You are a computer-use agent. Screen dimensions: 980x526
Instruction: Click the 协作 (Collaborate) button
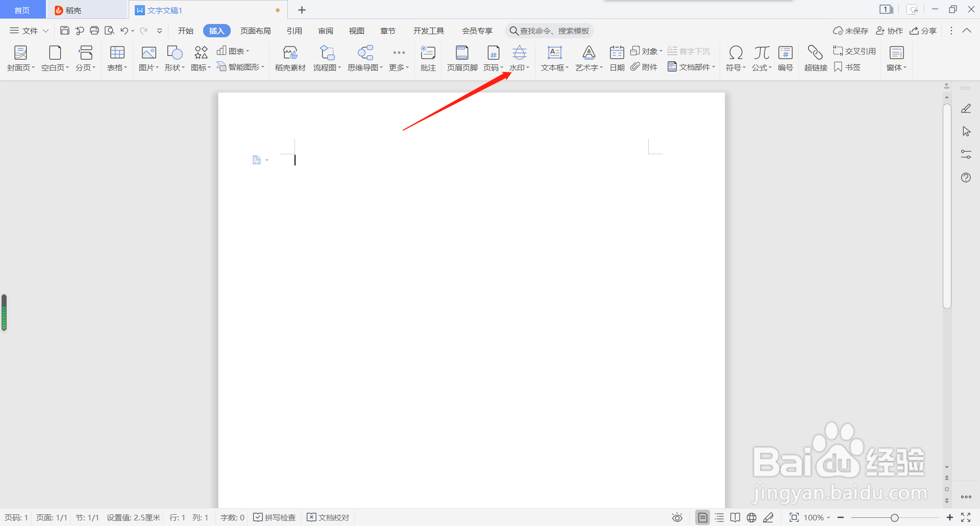pos(890,31)
